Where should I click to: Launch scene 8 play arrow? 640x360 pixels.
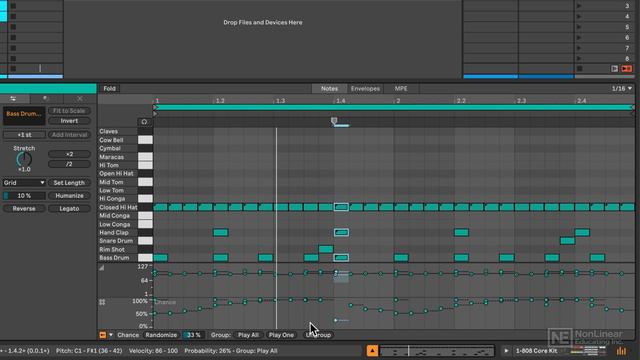(578, 58)
